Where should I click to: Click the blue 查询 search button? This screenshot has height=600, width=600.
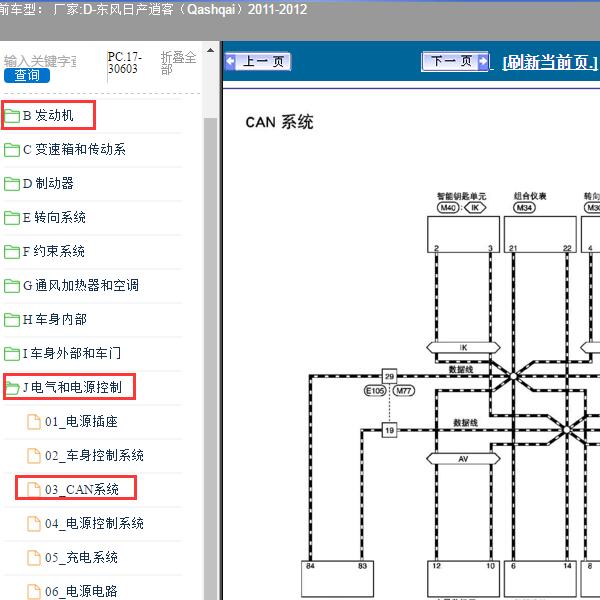click(x=27, y=75)
